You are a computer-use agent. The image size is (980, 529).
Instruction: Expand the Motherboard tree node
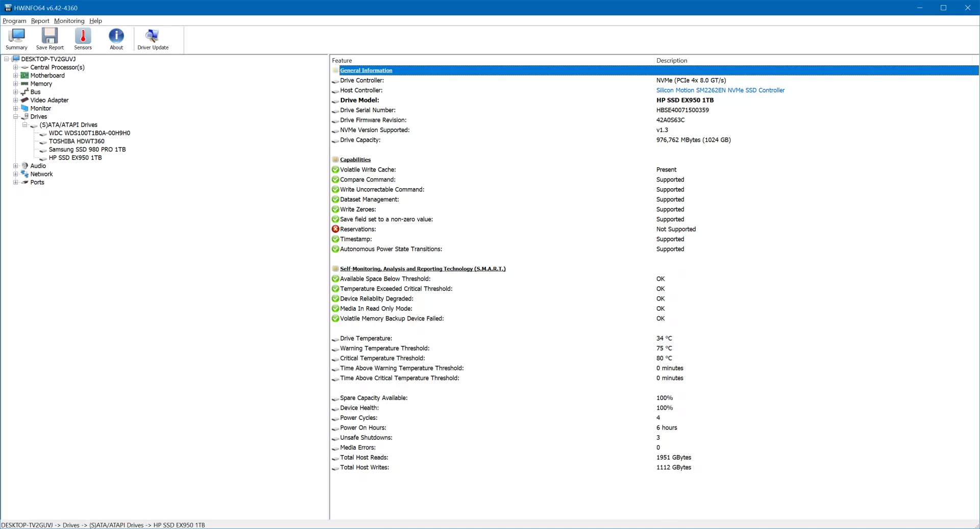(15, 75)
